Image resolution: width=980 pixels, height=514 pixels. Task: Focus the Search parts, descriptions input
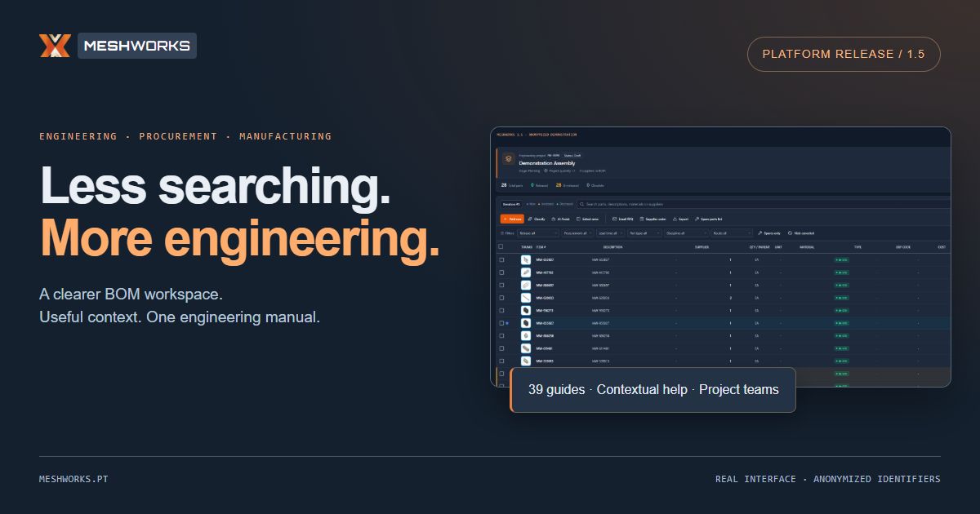764,204
